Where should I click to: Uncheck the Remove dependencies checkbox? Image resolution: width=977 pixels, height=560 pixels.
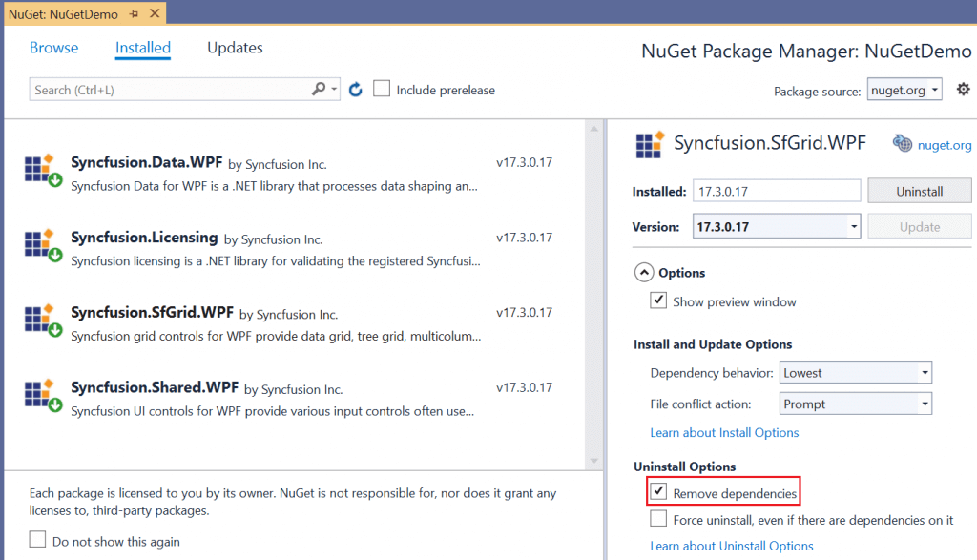tap(658, 492)
